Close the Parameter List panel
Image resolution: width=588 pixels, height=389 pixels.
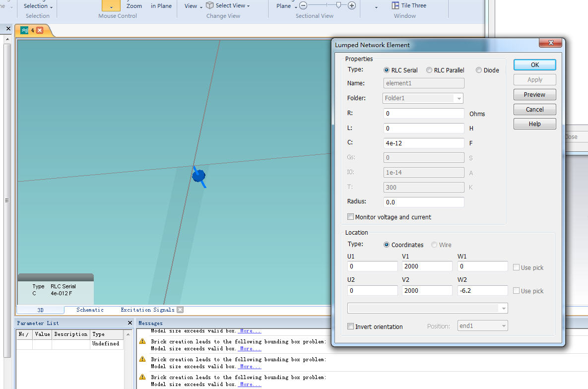pyautogui.click(x=130, y=323)
